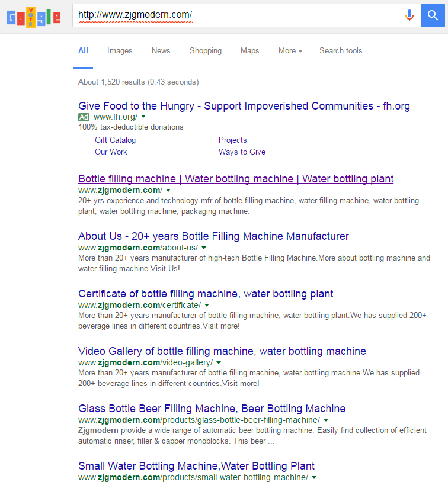Click the Google Vote doodle logo
The height and width of the screenshot is (482, 448).
coord(34,17)
